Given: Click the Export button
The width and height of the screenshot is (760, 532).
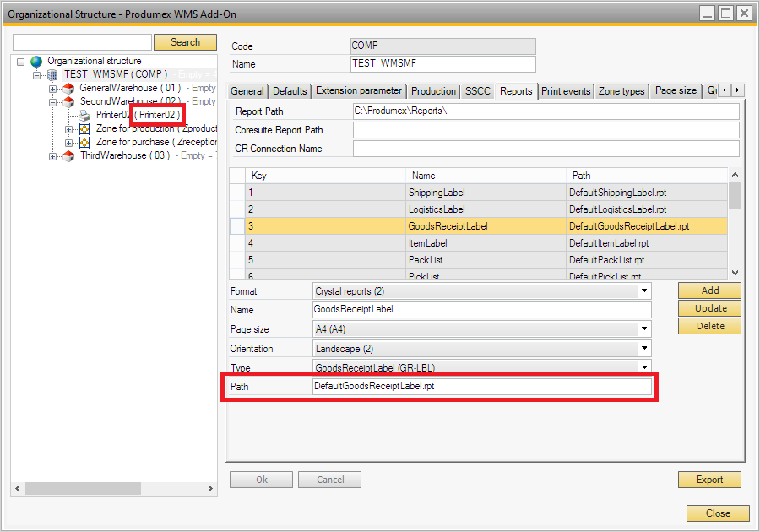Looking at the screenshot, I should click(x=708, y=480).
